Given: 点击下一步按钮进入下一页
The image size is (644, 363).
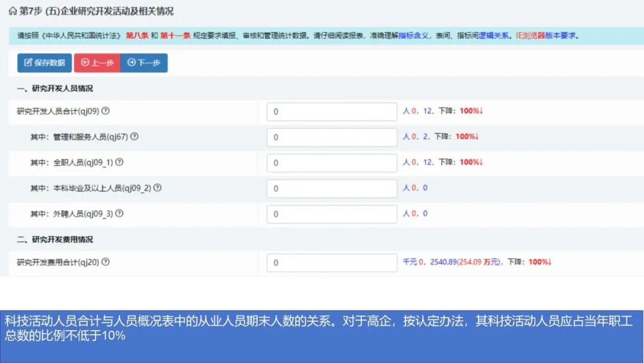Looking at the screenshot, I should point(145,61).
